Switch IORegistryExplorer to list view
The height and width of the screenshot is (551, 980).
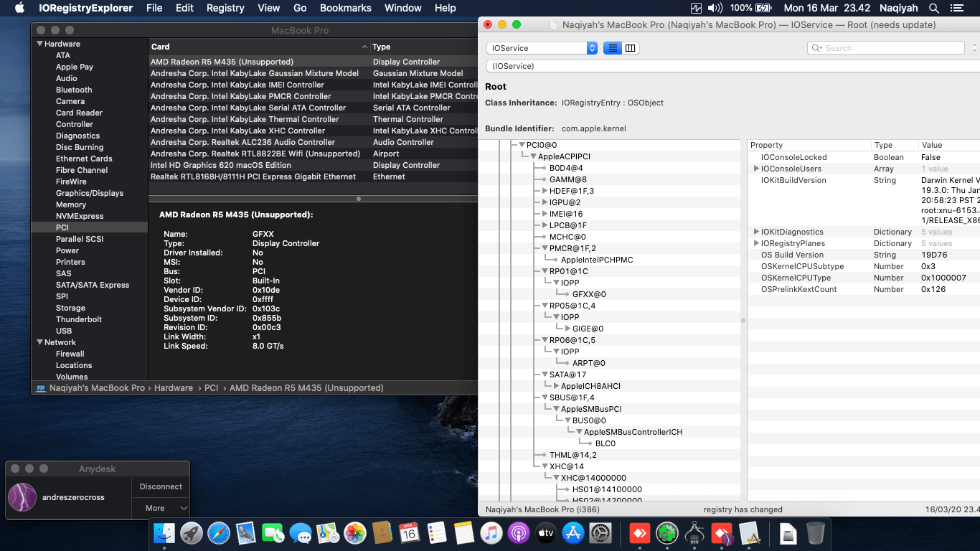(612, 48)
